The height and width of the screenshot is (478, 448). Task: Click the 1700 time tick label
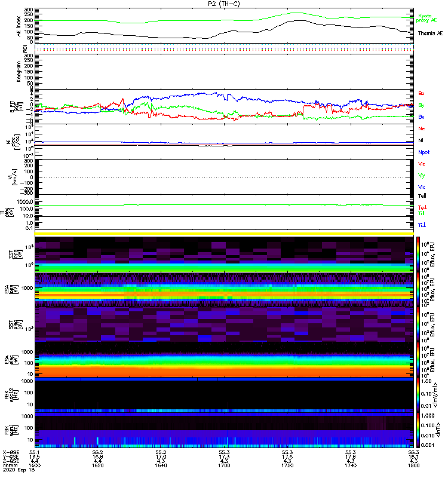[224, 465]
